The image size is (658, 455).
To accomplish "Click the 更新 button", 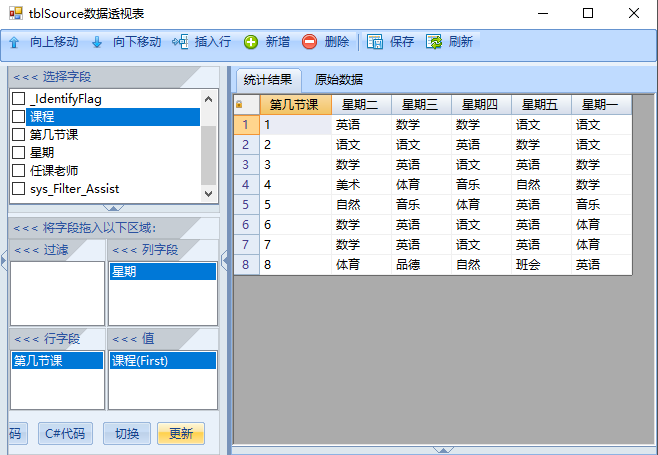I will tap(181, 433).
